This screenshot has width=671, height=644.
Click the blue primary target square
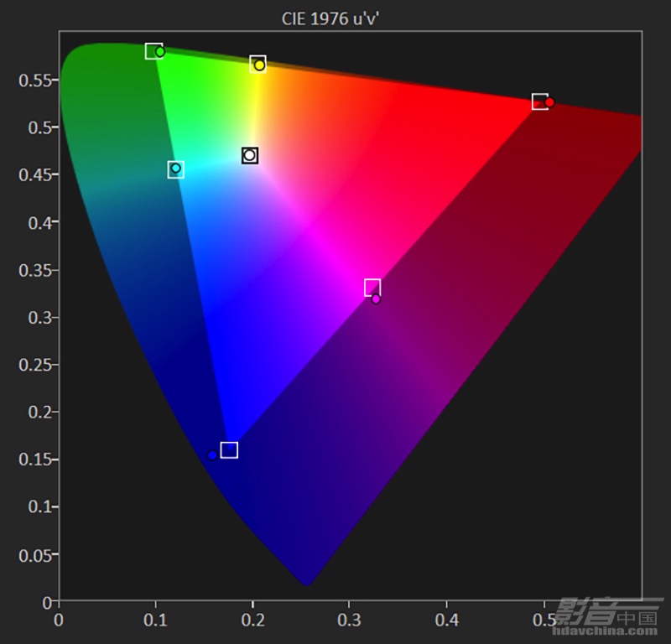(x=229, y=450)
